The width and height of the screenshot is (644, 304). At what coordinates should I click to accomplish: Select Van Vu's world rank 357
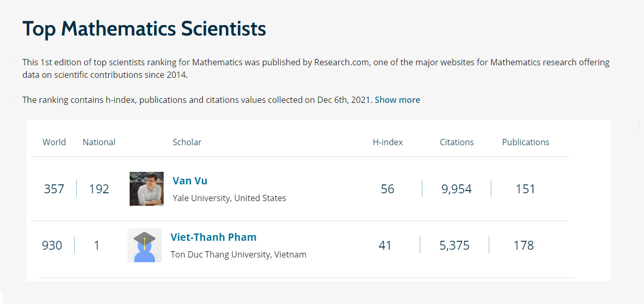tap(54, 189)
